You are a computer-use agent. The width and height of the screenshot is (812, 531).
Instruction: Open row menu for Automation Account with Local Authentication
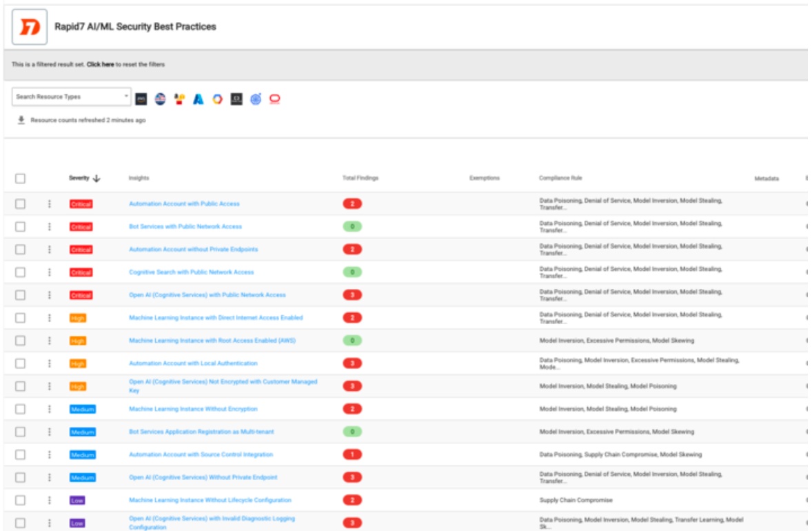coord(49,363)
